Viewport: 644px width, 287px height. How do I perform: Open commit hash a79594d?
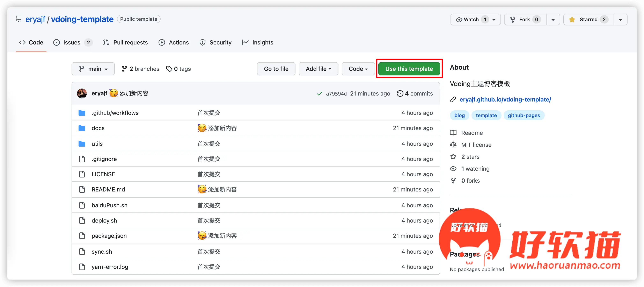(336, 94)
